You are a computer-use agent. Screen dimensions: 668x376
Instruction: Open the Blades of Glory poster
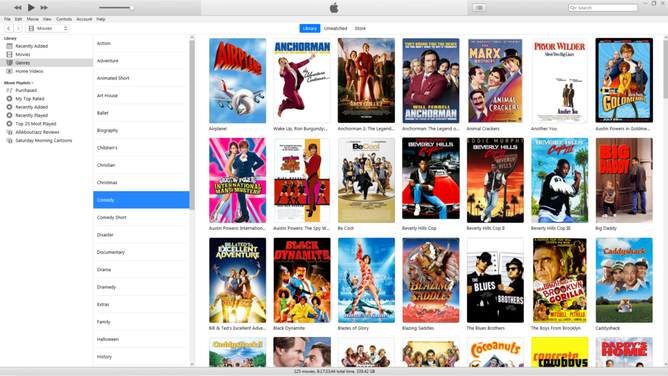[366, 280]
